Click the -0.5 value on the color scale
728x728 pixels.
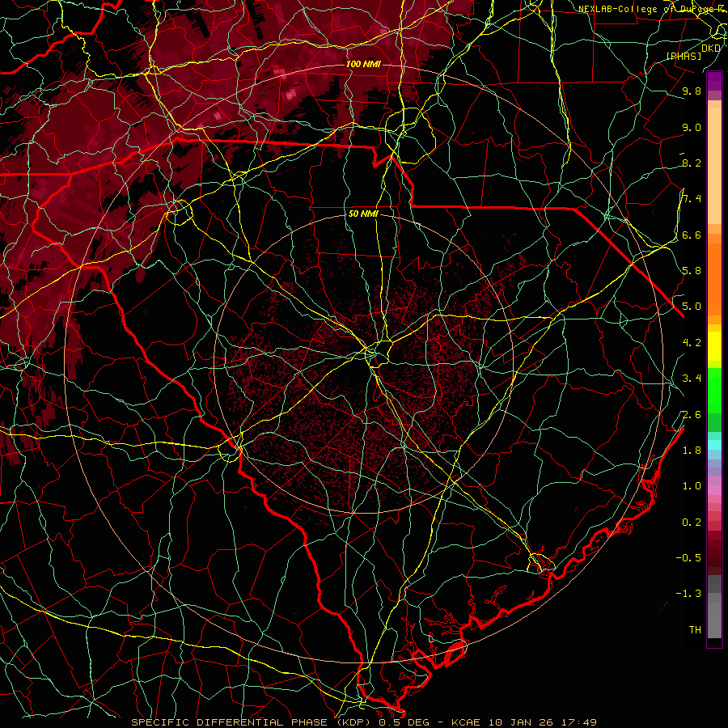[x=688, y=558]
